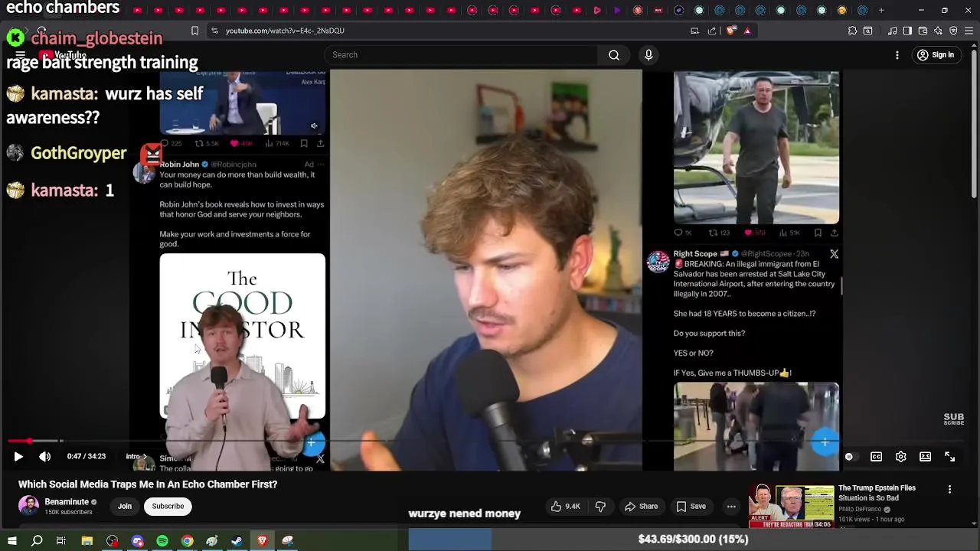Open the Brave Wallet icon
Image resolution: width=980 pixels, height=551 pixels.
pos(923,31)
